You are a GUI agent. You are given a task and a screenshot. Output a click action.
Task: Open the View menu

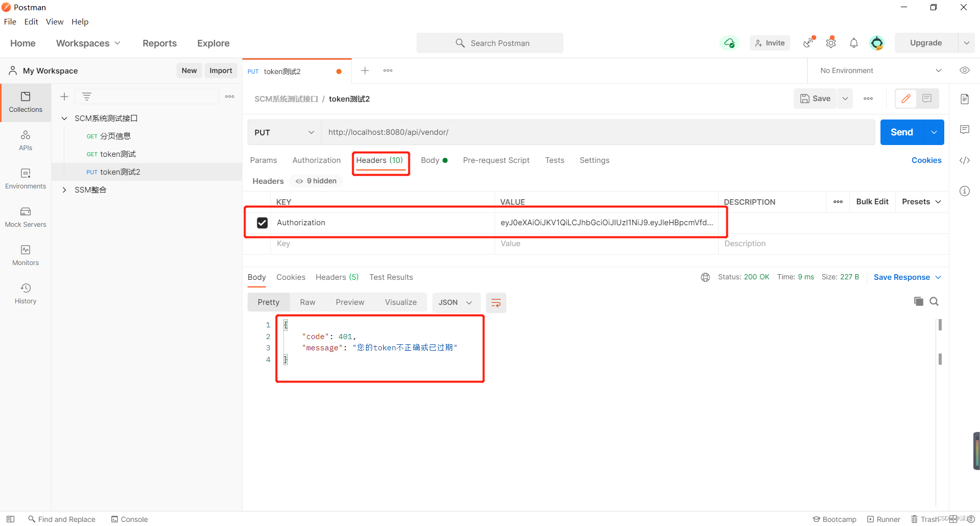55,21
